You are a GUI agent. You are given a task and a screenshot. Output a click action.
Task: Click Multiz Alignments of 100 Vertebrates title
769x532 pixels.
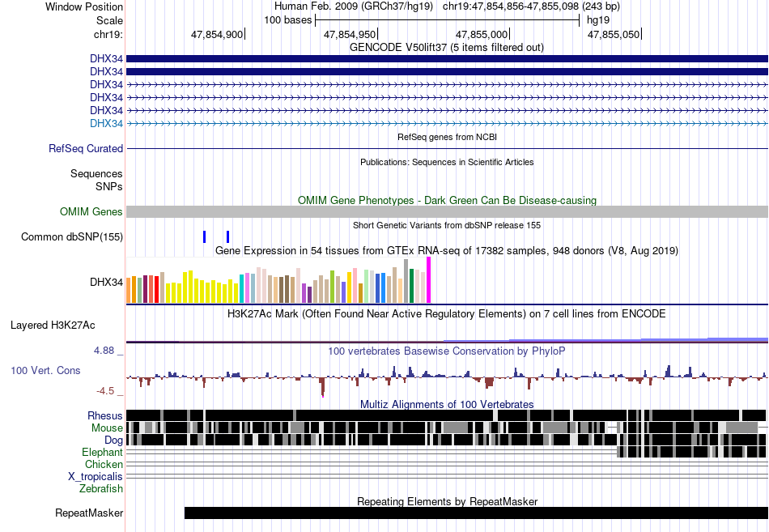447,404
